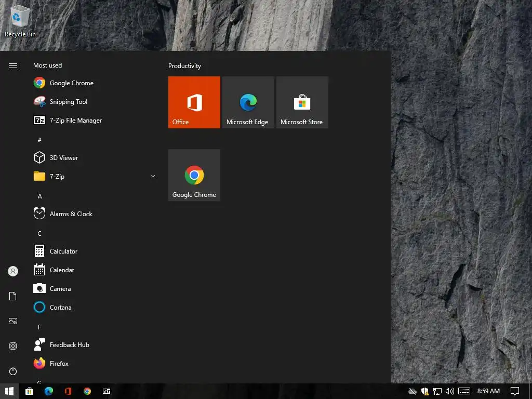
Task: Open Feedback Hub
Action: click(x=95, y=345)
